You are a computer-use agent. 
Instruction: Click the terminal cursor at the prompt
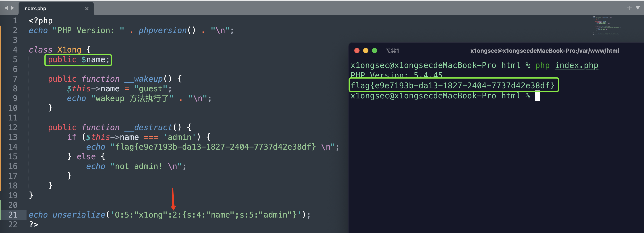537,96
